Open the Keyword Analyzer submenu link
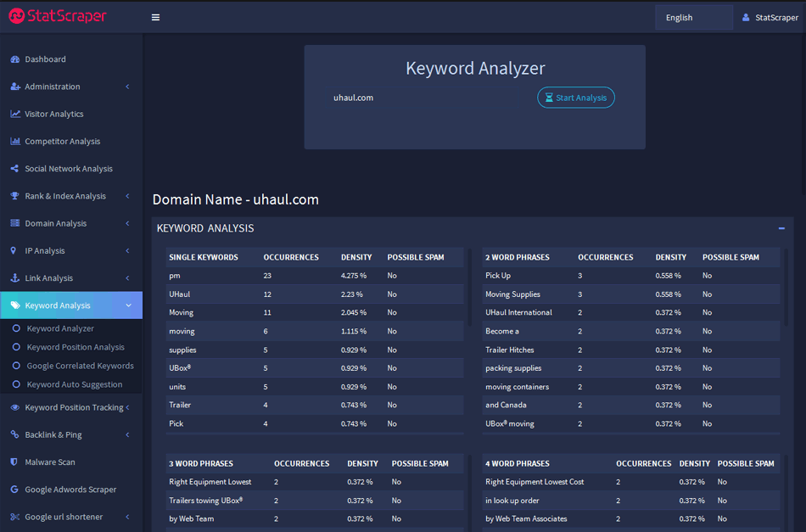Image resolution: width=806 pixels, height=532 pixels. coord(60,328)
